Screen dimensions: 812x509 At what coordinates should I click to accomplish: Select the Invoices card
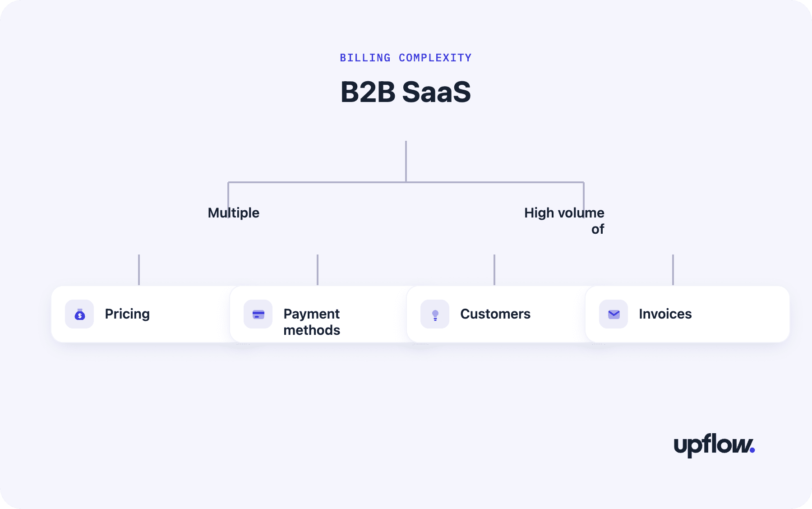[x=687, y=314]
